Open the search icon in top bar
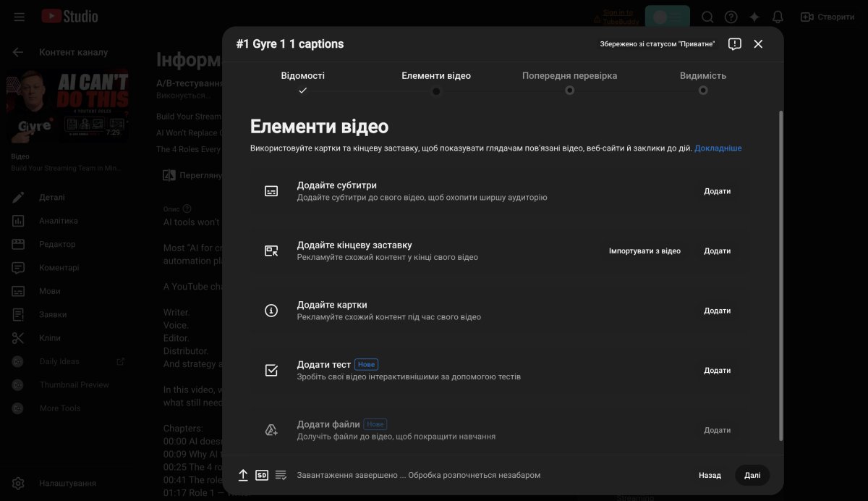This screenshot has height=501, width=868. point(707,17)
